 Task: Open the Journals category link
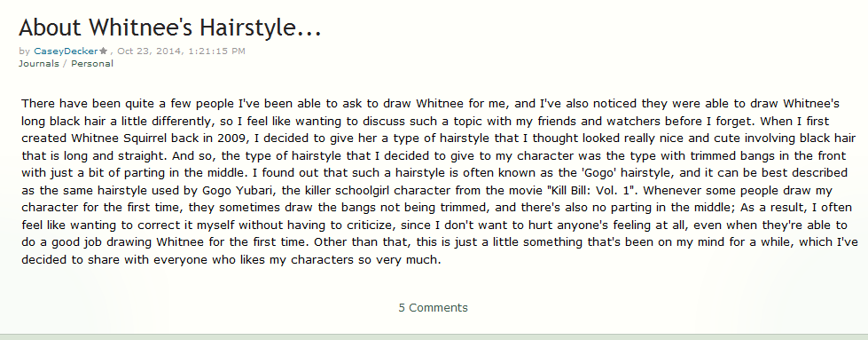(x=39, y=63)
